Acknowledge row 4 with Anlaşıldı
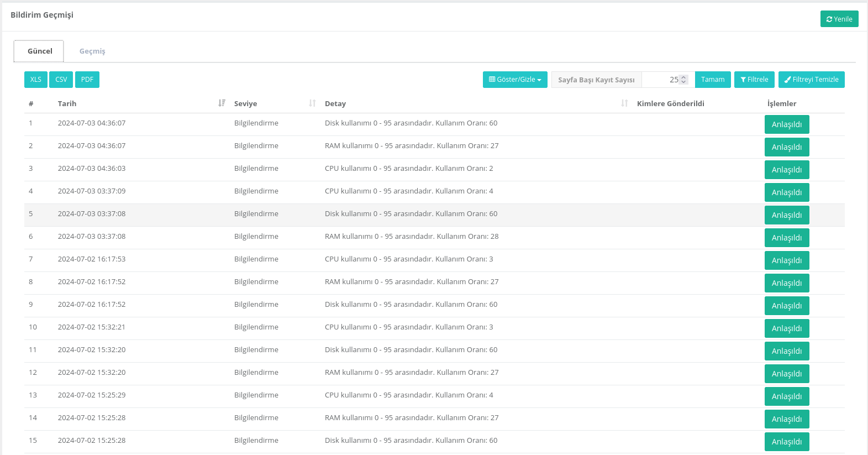The image size is (868, 455). tap(787, 192)
